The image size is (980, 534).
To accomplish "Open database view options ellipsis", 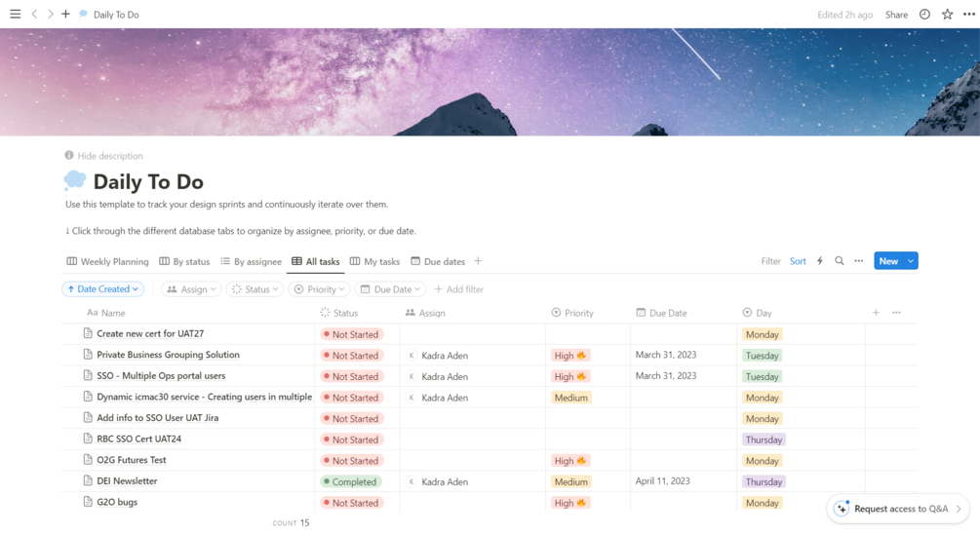I will [x=859, y=261].
